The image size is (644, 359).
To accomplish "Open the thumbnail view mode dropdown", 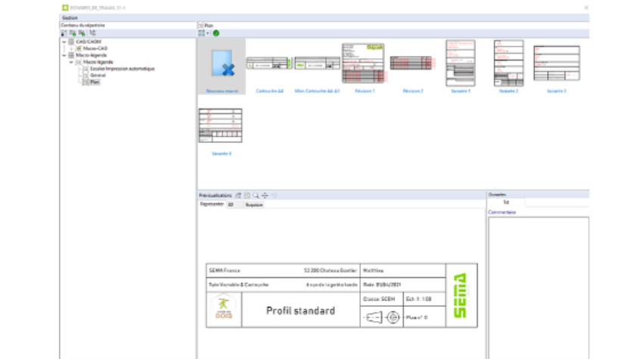I will [x=208, y=33].
